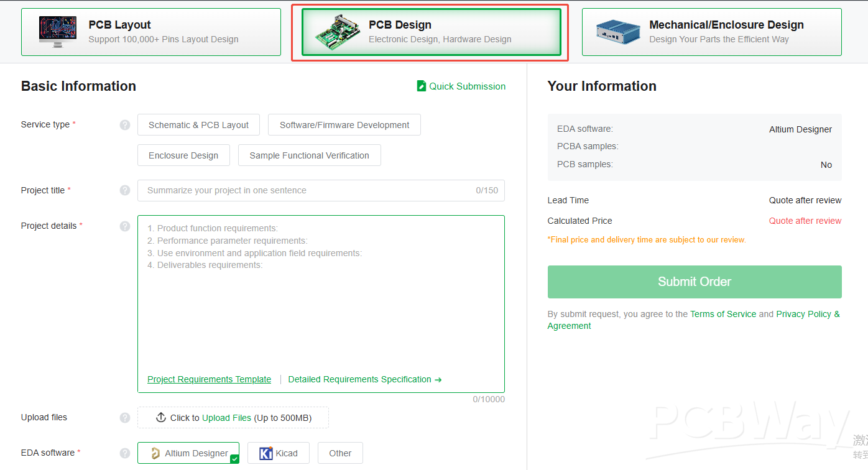868x470 pixels.
Task: Click the PCB Layout monitor thumbnail
Action: click(58, 32)
